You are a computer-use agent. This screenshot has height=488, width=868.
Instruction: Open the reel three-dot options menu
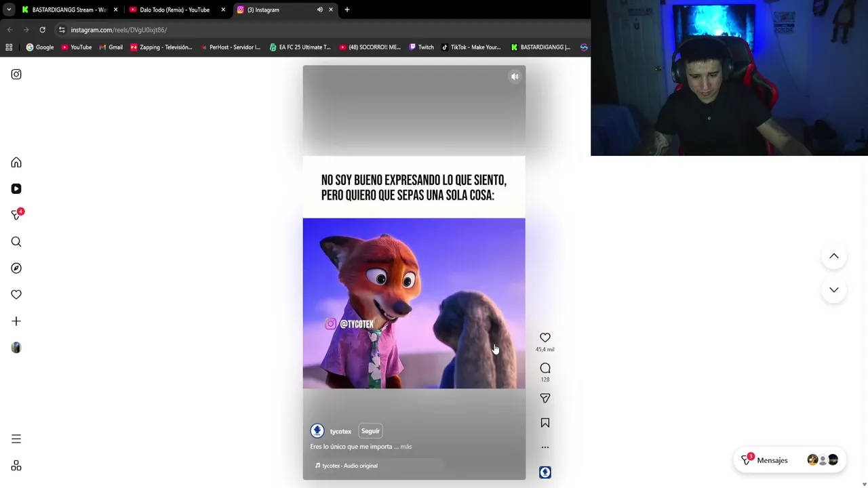pos(545,447)
